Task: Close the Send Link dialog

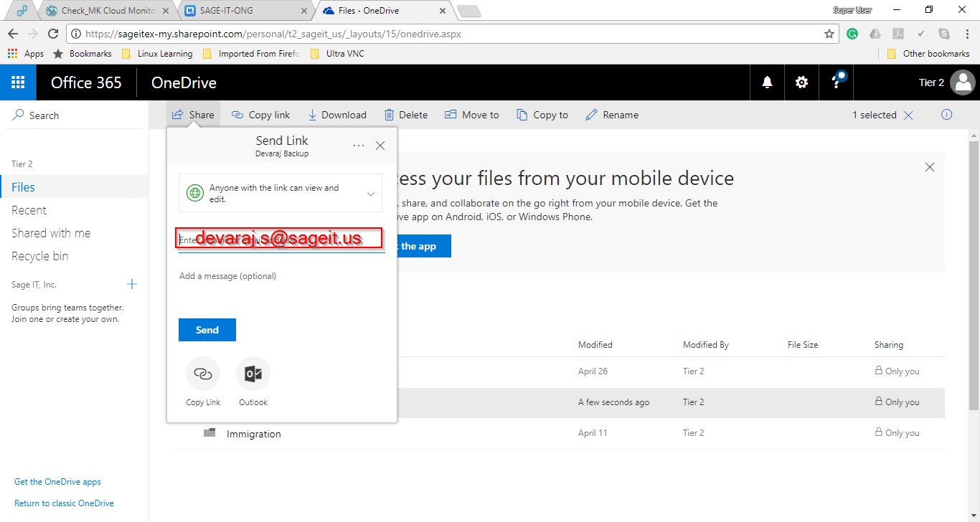Action: (380, 146)
